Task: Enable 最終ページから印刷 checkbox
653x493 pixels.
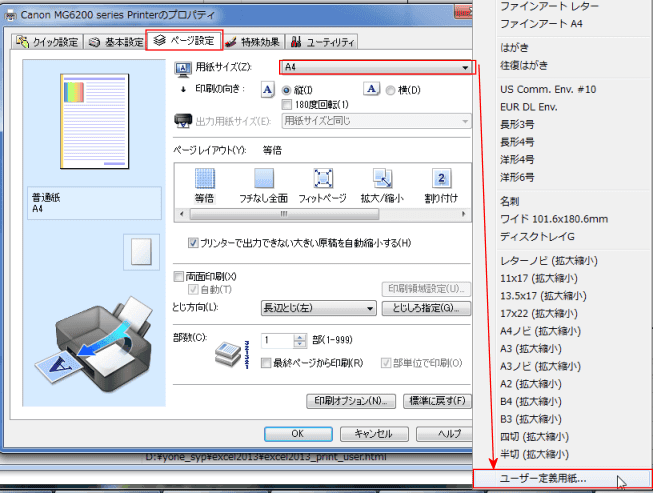Action: coord(266,363)
